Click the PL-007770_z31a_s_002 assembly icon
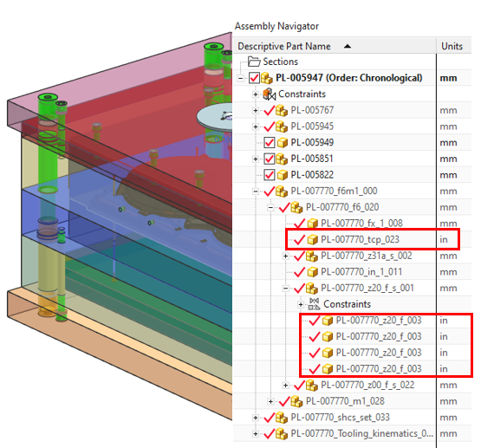Screen dimensions: 481x448 312,256
